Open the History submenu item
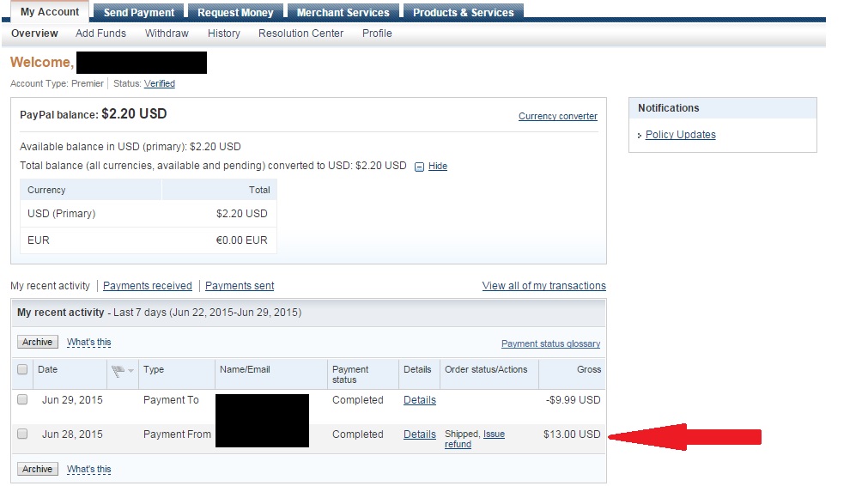The height and width of the screenshot is (486, 868). tap(223, 33)
